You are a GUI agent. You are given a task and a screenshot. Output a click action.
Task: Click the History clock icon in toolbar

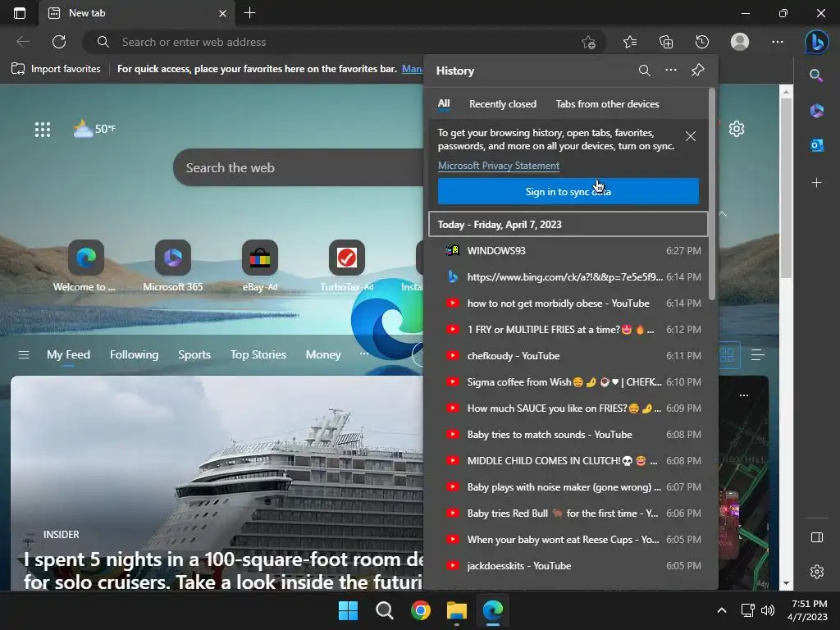click(702, 42)
